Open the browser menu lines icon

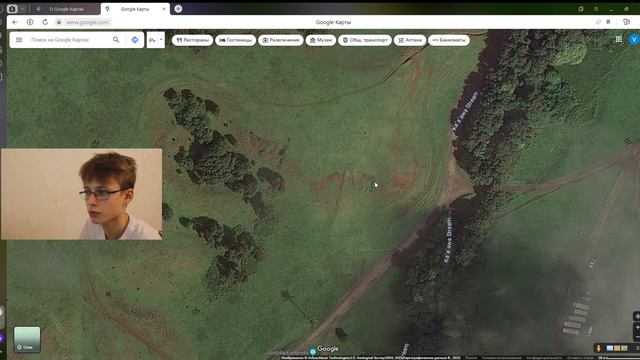[596, 9]
